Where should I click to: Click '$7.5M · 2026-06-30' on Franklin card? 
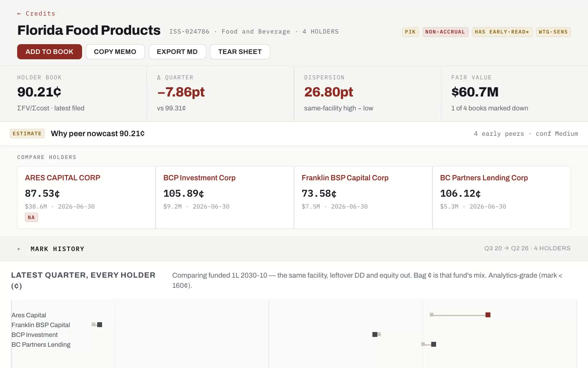[x=335, y=206]
